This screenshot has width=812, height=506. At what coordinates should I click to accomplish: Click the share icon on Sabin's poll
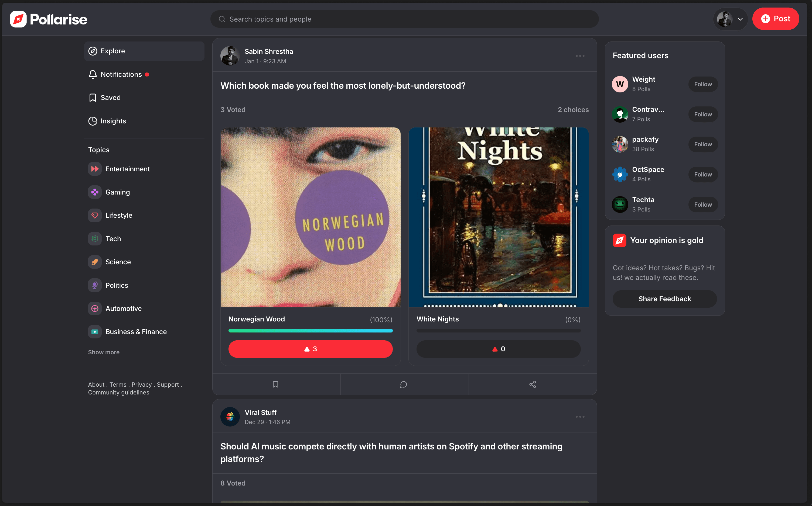532,384
